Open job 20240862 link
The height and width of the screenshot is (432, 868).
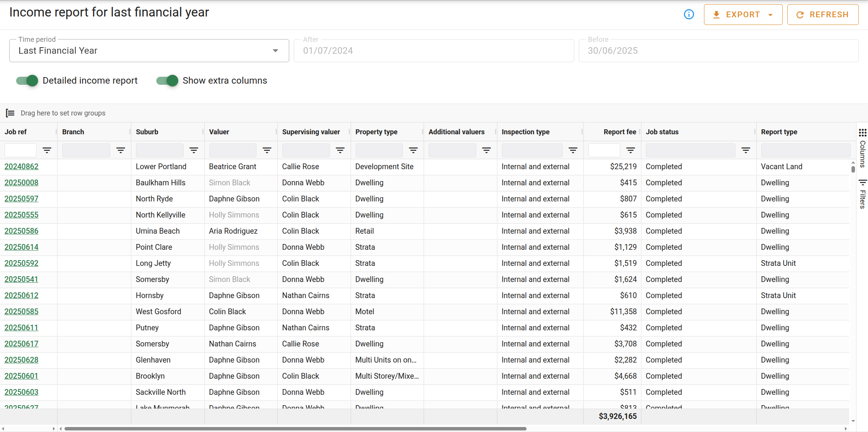coord(22,167)
